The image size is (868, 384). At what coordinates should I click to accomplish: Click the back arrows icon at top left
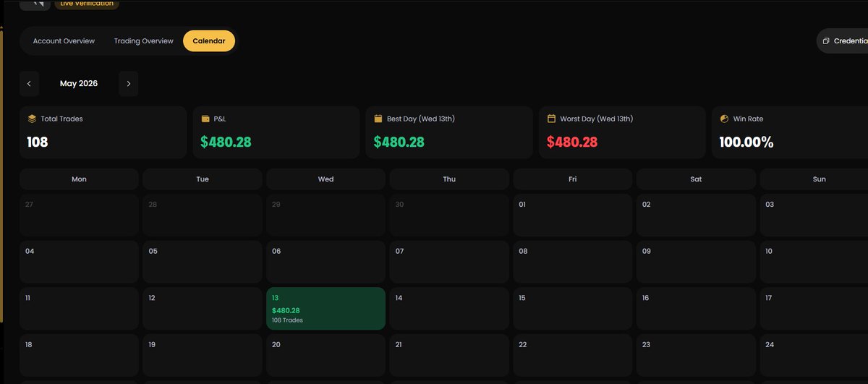coord(35,4)
